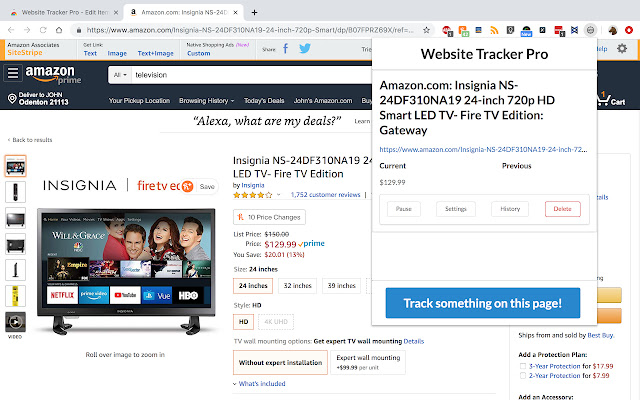640x400 pixels.
Task: Check the 3-Year Protection plan box
Action: pyautogui.click(x=522, y=366)
